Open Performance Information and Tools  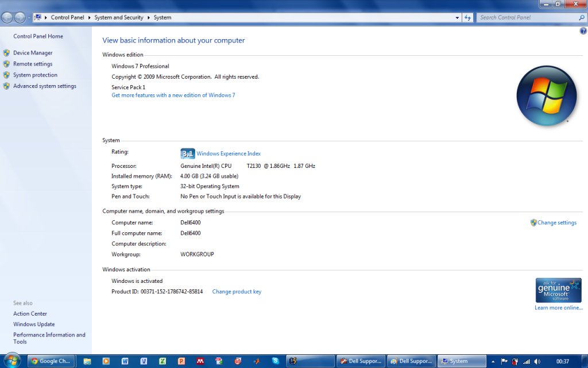click(x=49, y=338)
